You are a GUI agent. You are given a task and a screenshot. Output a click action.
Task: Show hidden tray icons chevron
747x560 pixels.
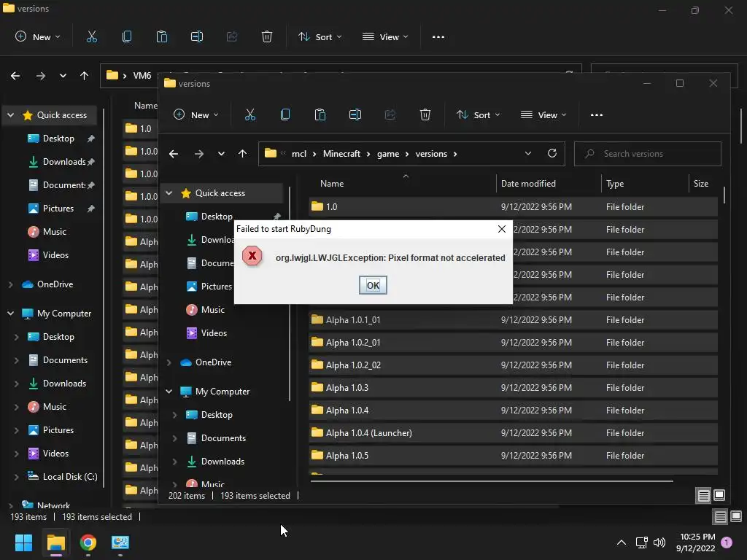[622, 542]
